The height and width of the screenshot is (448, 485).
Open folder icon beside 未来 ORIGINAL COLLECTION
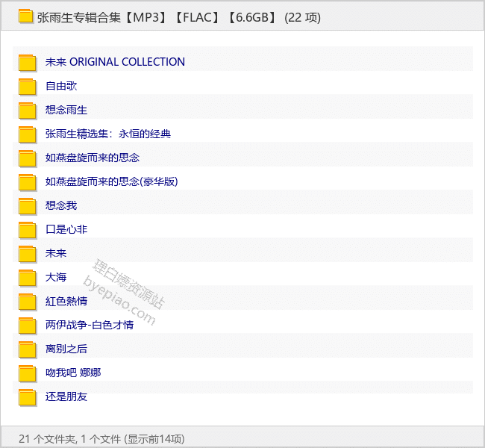coord(27,63)
